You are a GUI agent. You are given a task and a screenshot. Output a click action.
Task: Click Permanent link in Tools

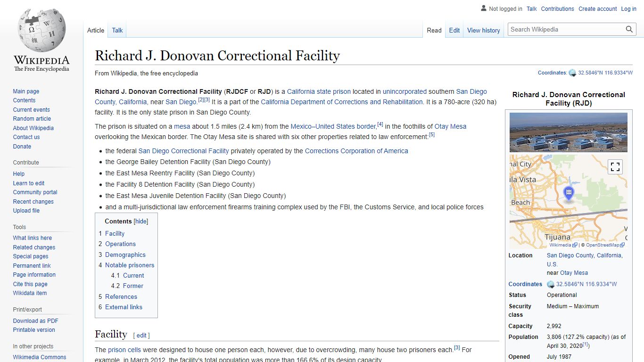pyautogui.click(x=32, y=266)
